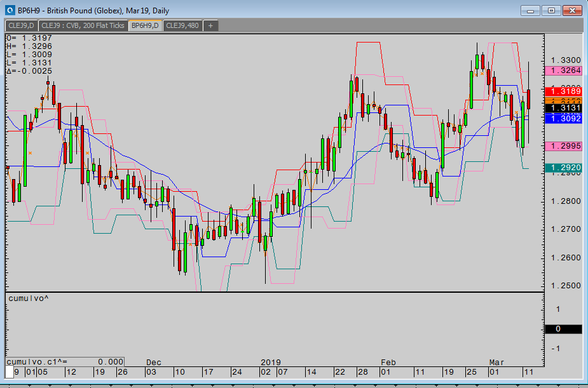Click date 19 in February on time axis

pyautogui.click(x=449, y=372)
